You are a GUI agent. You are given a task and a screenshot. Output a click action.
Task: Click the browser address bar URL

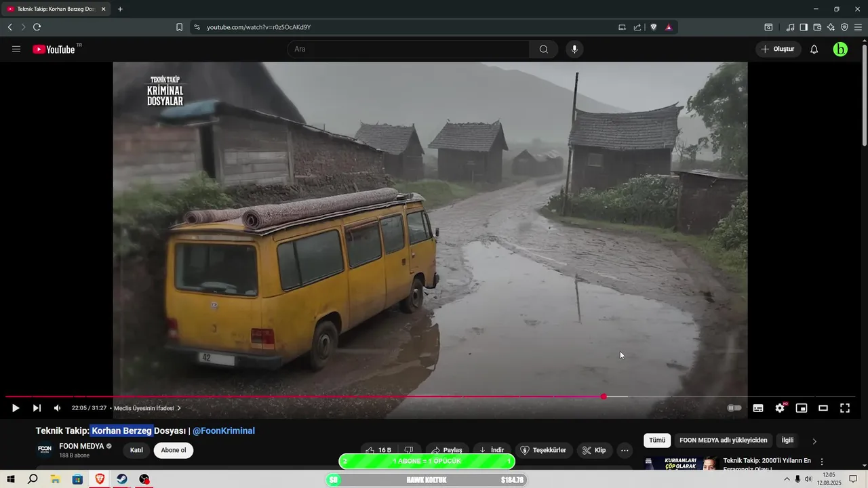pos(258,27)
